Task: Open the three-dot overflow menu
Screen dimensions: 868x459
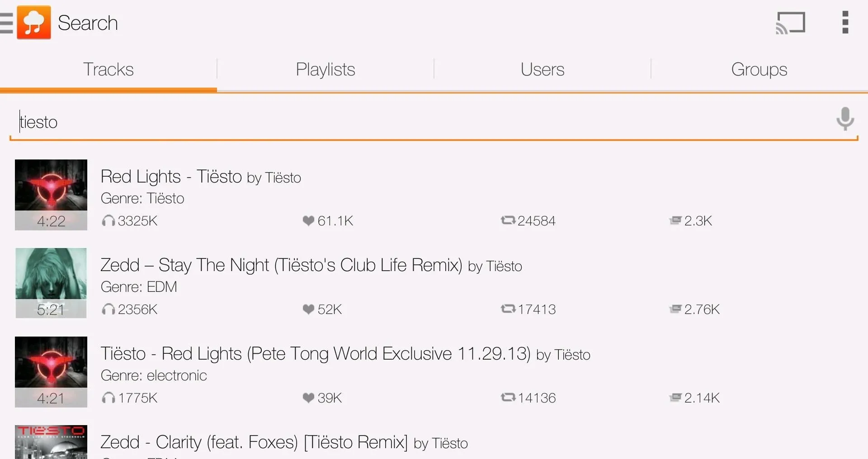Action: click(x=845, y=23)
